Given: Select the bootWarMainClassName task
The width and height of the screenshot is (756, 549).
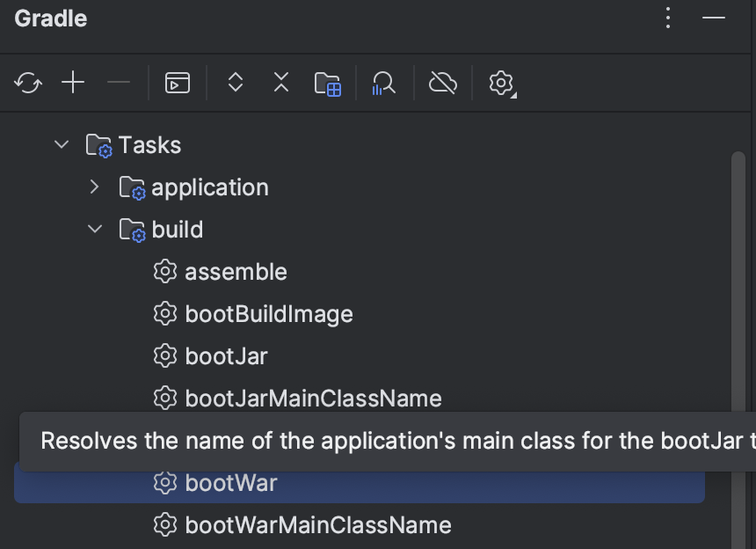Looking at the screenshot, I should [318, 525].
